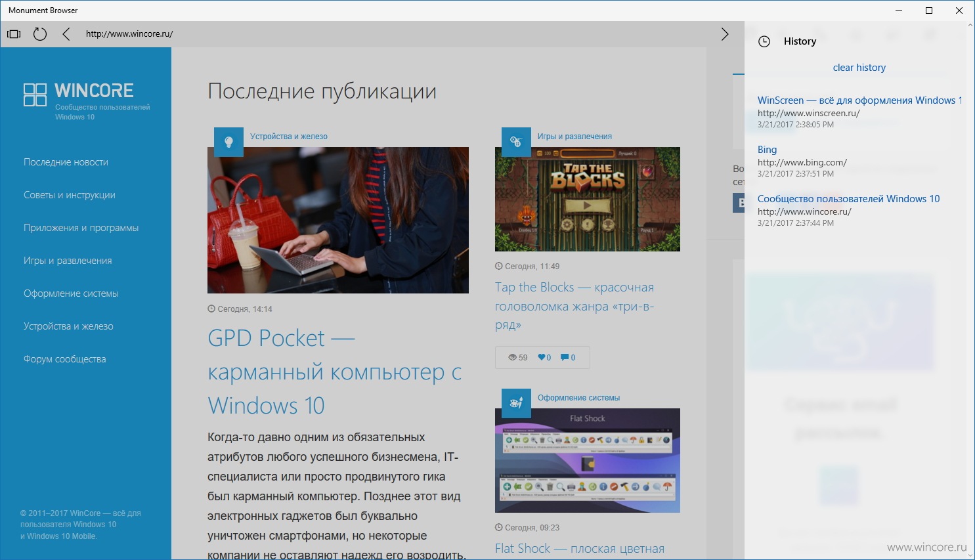Image resolution: width=975 pixels, height=560 pixels.
Task: Go back with the left arrow
Action: (66, 34)
